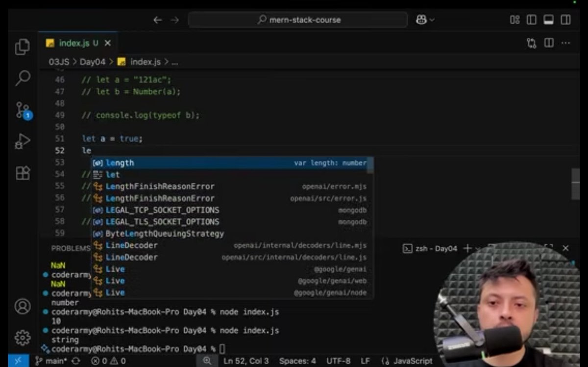Image resolution: width=588 pixels, height=367 pixels.
Task: Open Changes icon in editor toolbar
Action: click(x=532, y=43)
